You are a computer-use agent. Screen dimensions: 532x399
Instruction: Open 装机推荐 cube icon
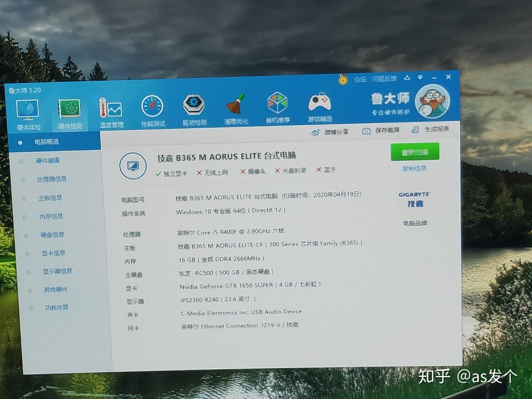[277, 107]
